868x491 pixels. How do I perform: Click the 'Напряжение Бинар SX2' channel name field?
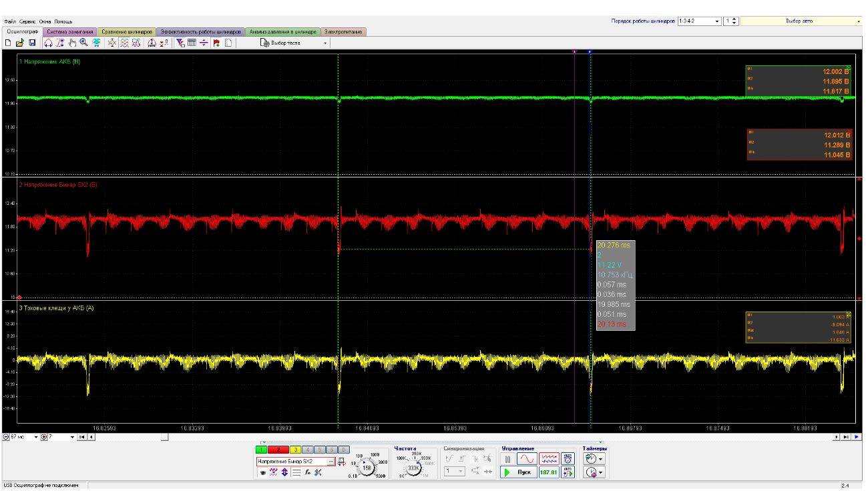292,462
